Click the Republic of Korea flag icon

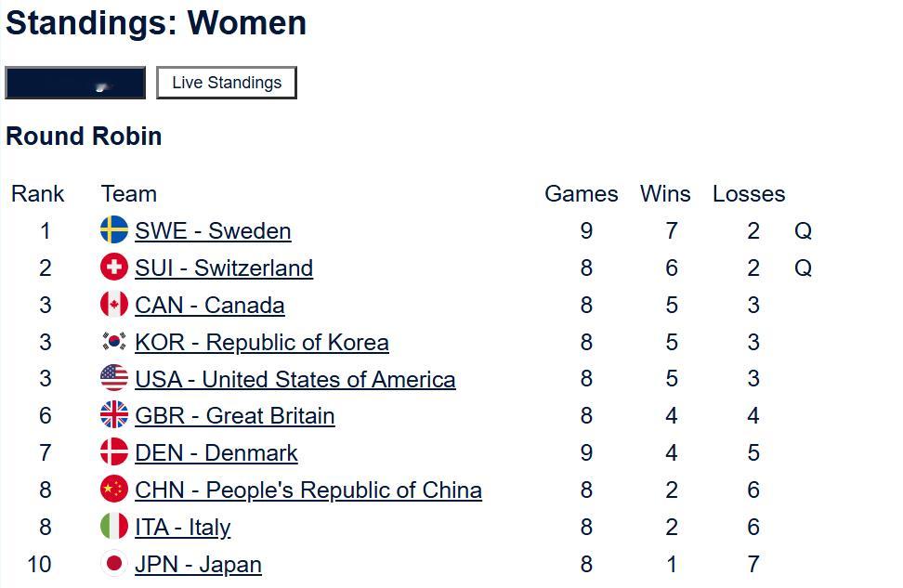(114, 342)
